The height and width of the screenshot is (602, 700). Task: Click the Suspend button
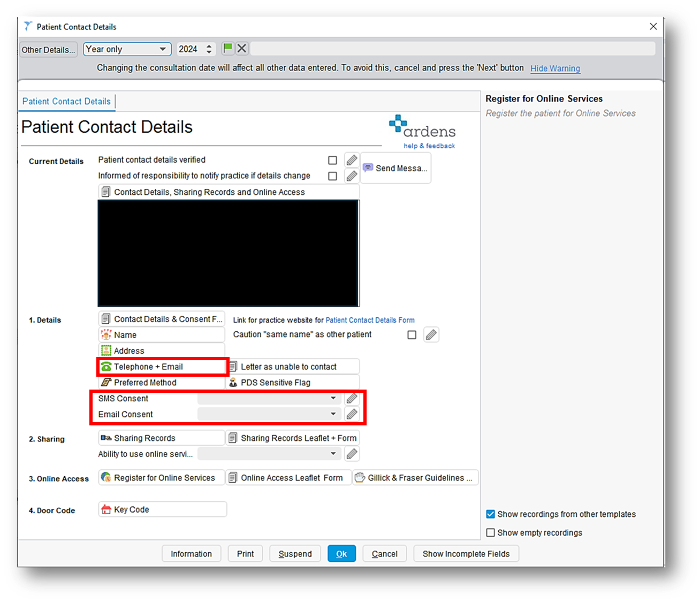point(295,554)
